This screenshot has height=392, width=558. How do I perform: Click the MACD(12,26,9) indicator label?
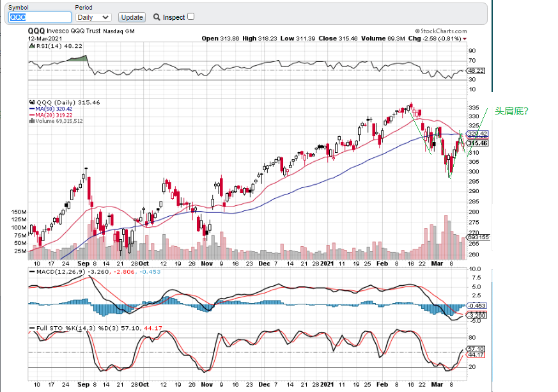click(x=61, y=272)
